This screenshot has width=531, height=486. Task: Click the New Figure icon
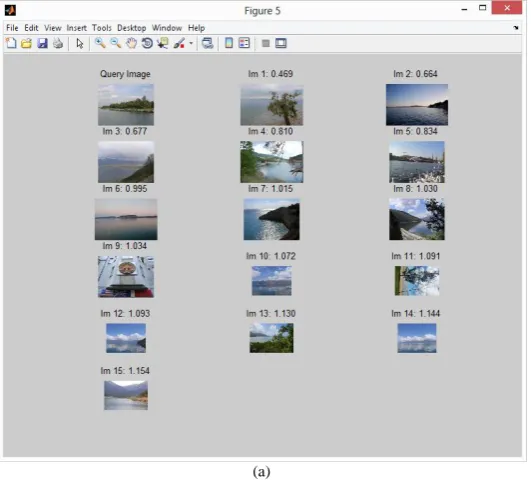pyautogui.click(x=11, y=43)
